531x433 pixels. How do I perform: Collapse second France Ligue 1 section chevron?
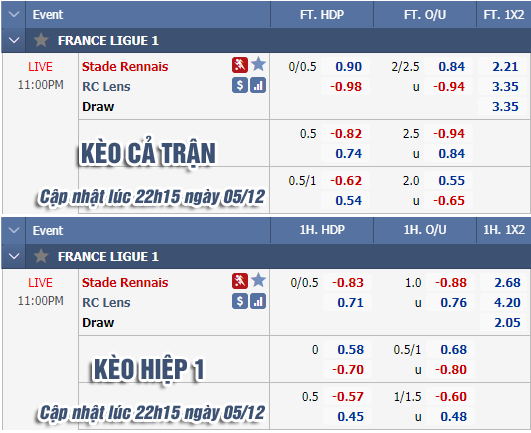(14, 256)
